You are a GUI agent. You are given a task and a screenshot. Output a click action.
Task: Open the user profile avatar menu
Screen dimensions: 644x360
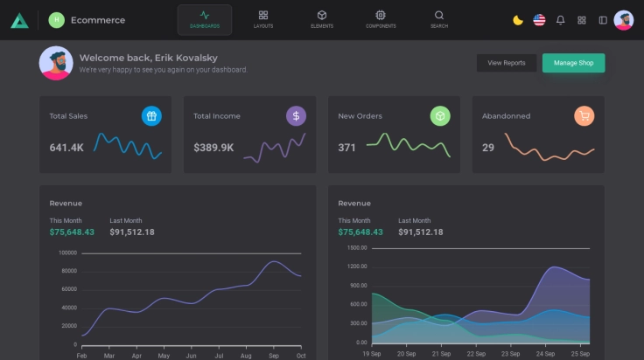(x=624, y=20)
